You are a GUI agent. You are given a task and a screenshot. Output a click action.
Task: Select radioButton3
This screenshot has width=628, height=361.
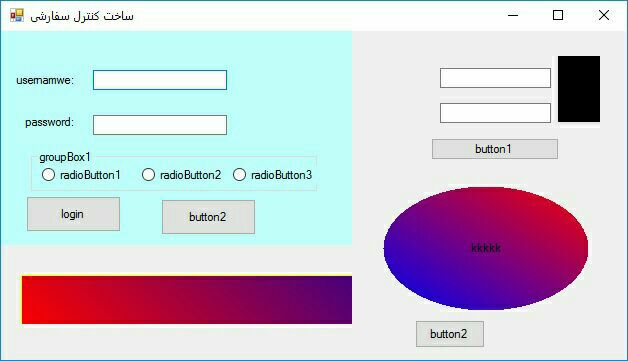click(272, 175)
